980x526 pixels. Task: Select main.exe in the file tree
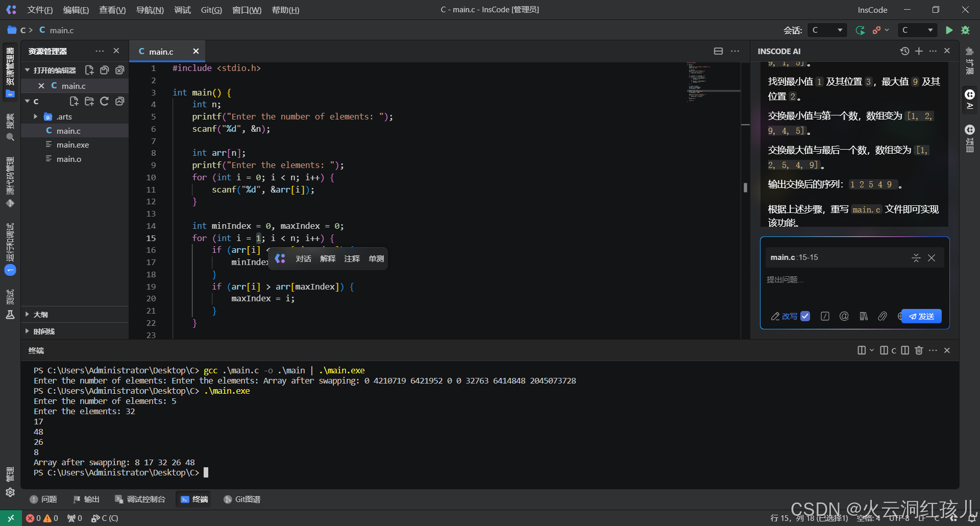[x=75, y=145]
